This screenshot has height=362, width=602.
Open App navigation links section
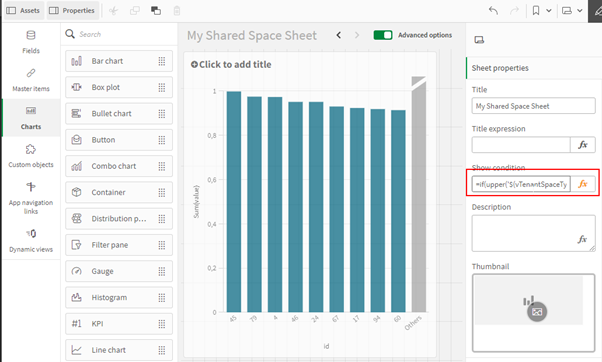click(31, 198)
